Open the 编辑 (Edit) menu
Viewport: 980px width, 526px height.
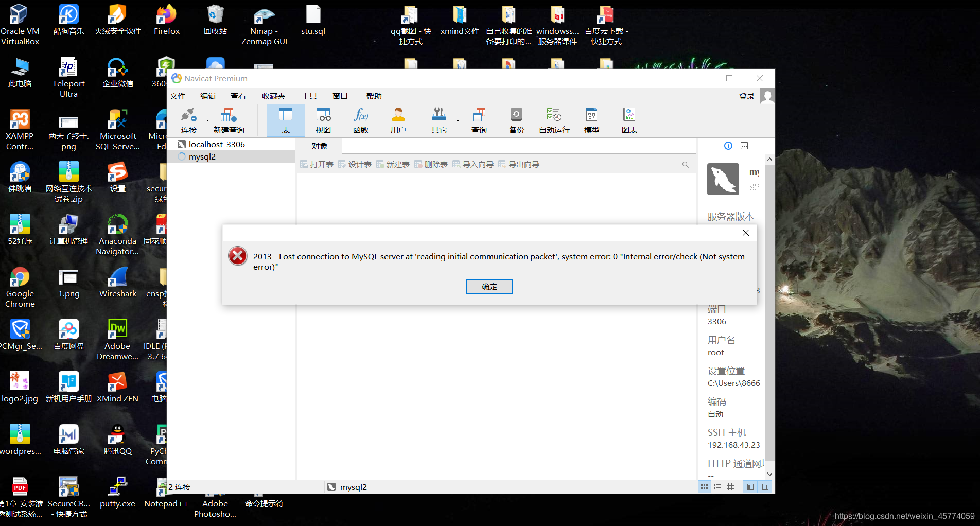coord(208,96)
